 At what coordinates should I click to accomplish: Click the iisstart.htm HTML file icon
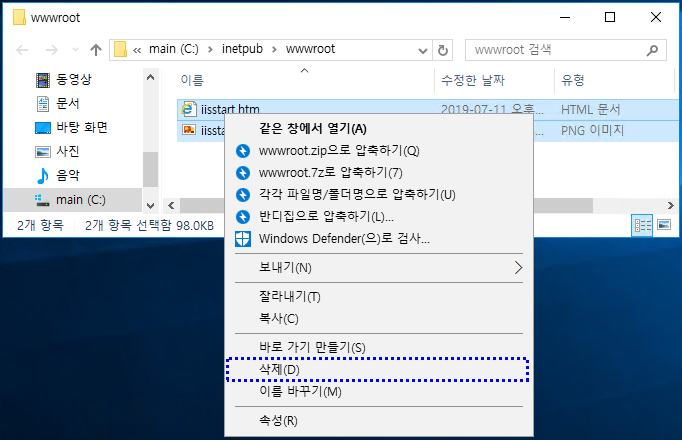click(188, 109)
